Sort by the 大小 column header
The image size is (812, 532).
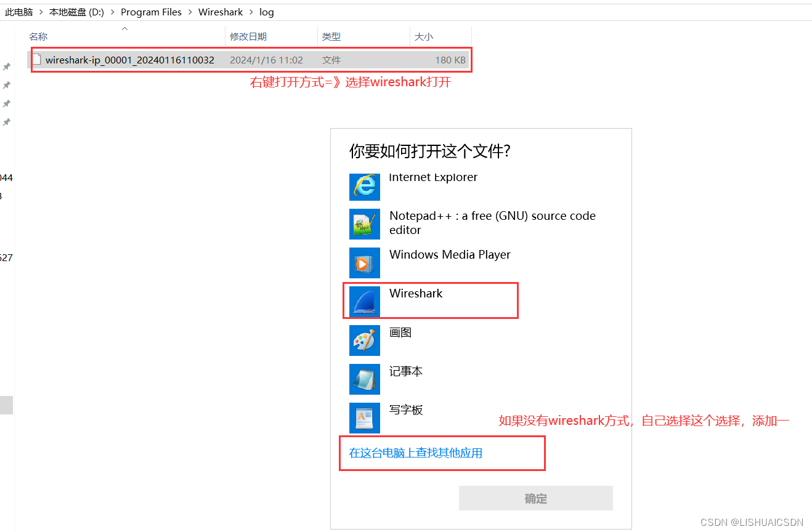tap(424, 37)
